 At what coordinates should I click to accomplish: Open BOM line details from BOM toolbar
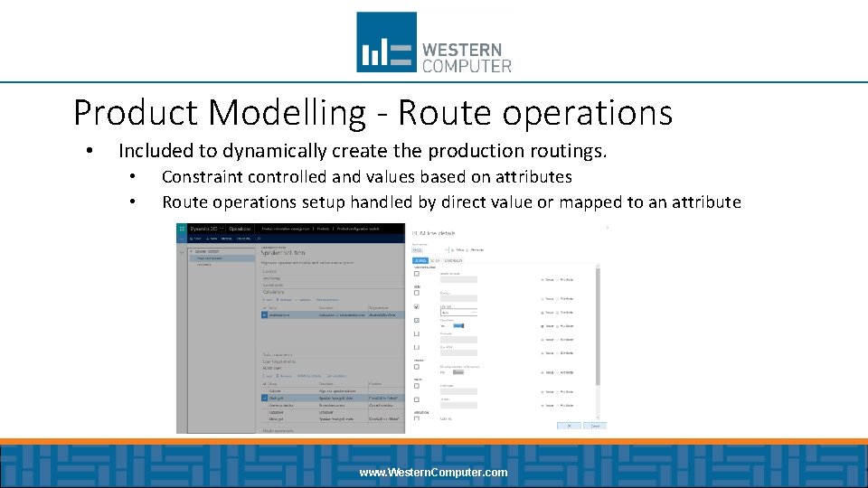pos(309,376)
